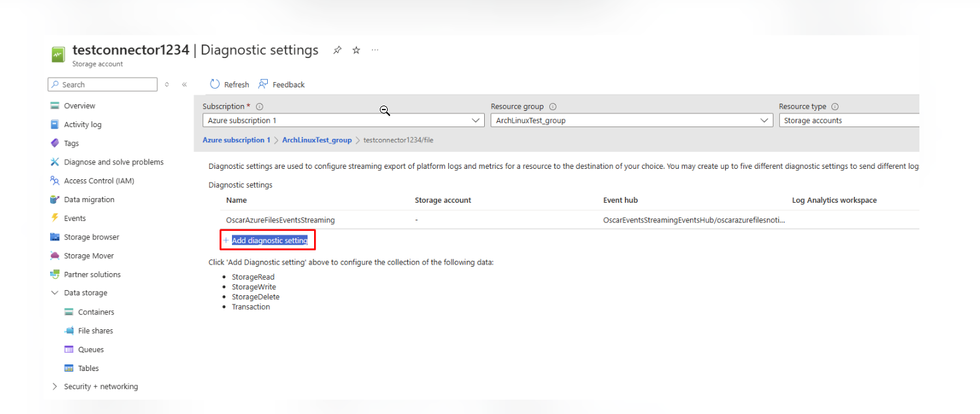Click the Add diagnostic setting link

coord(269,241)
